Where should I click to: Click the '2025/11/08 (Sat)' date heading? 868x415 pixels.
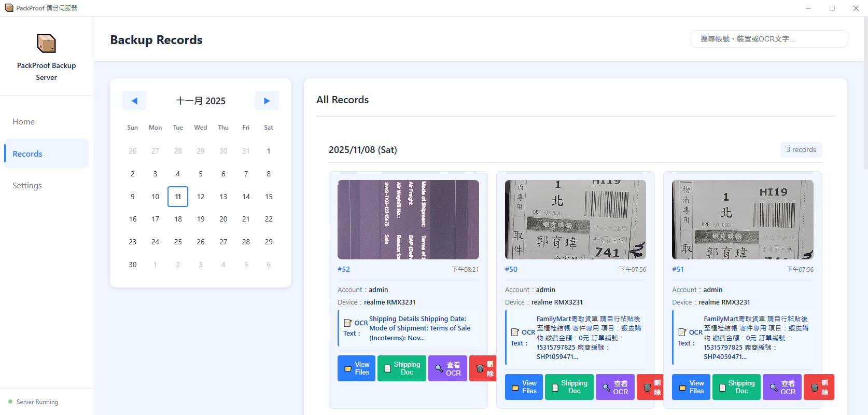coord(363,150)
